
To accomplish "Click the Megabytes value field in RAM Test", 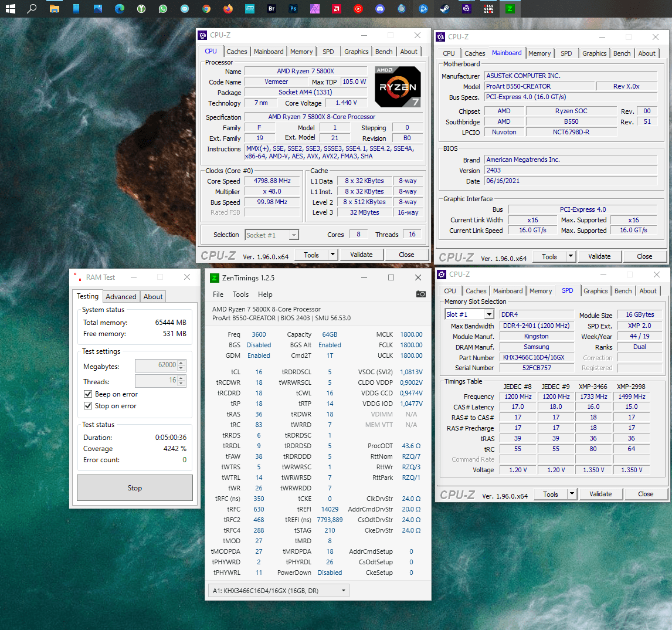I will coord(156,365).
